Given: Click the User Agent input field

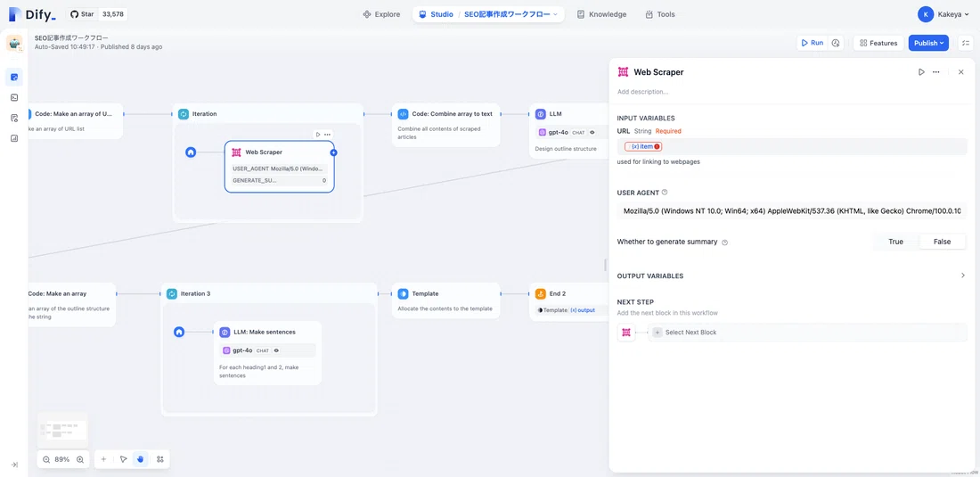Looking at the screenshot, I should (792, 211).
